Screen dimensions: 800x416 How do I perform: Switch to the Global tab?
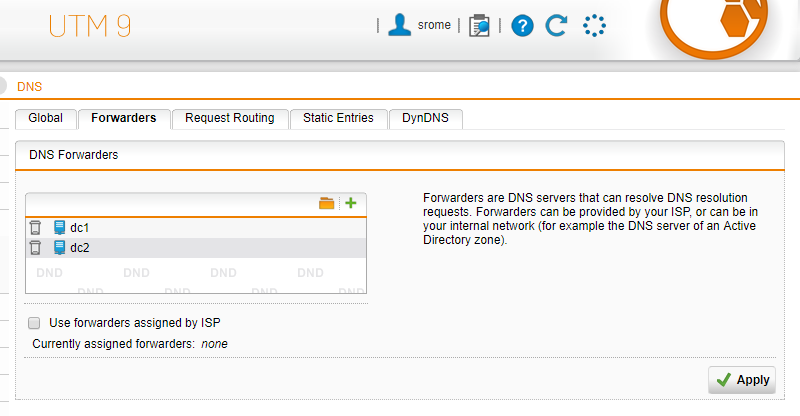pos(46,118)
